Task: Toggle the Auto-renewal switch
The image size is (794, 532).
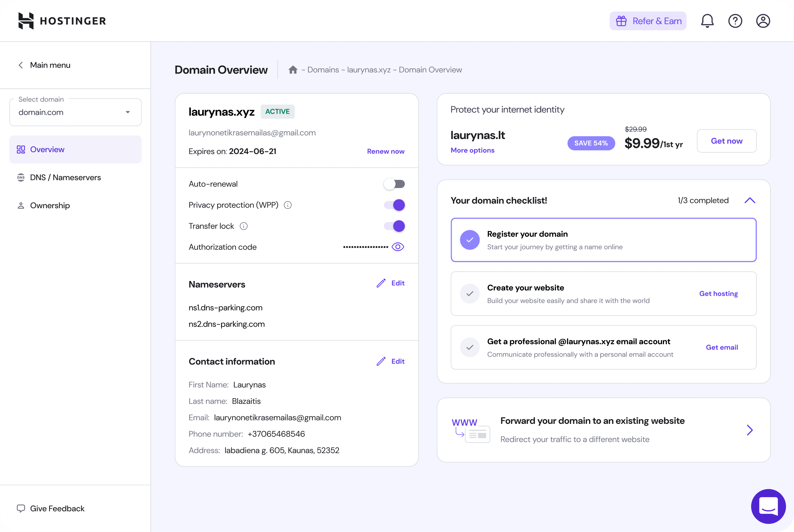Action: coord(394,184)
